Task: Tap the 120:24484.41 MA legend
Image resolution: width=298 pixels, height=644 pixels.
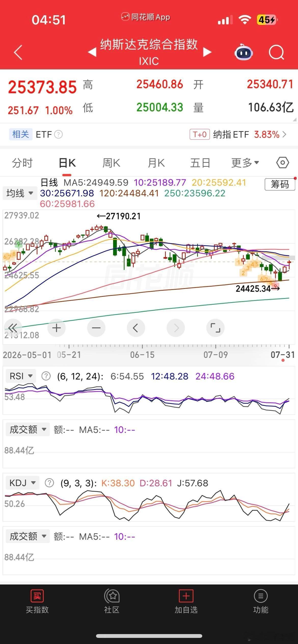Action: pyautogui.click(x=129, y=193)
